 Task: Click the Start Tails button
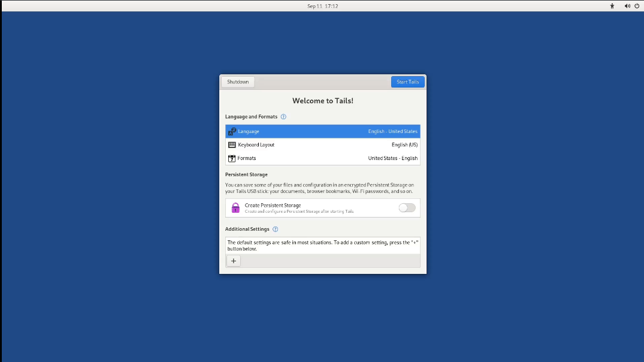click(407, 82)
